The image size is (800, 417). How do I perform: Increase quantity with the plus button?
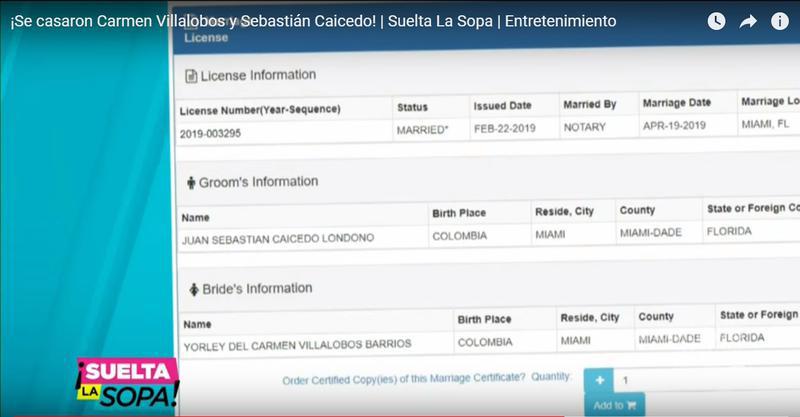tap(599, 380)
